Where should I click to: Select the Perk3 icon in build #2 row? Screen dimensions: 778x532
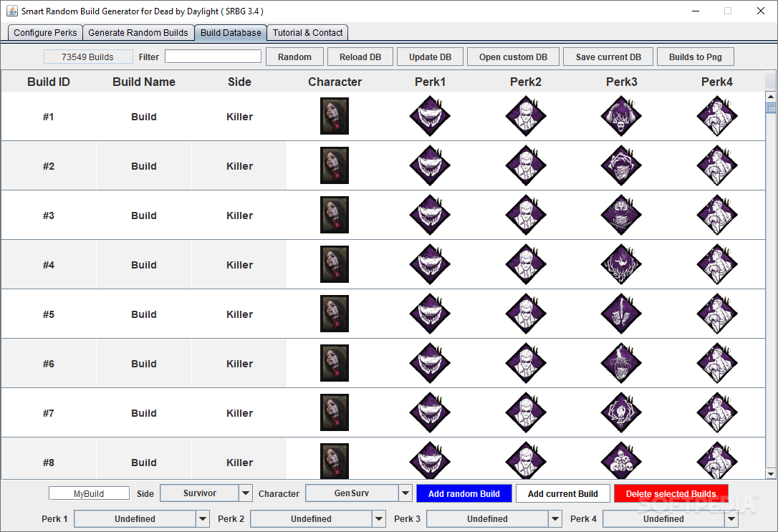[621, 165]
